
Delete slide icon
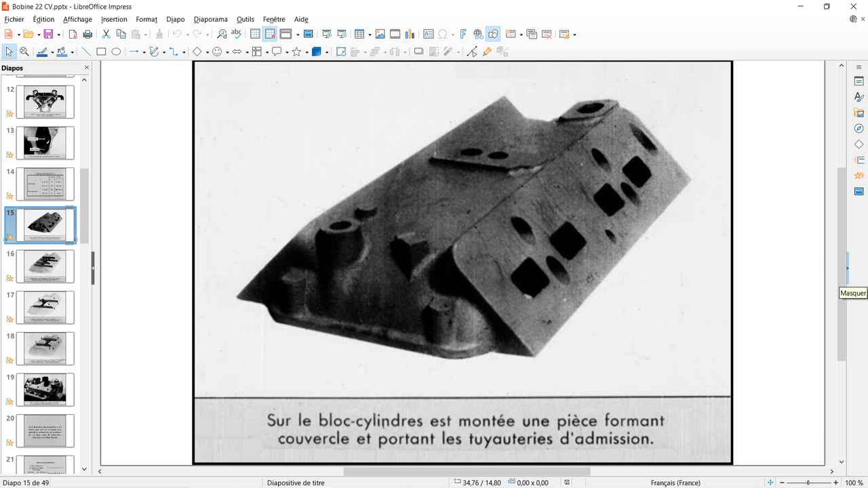coord(547,34)
